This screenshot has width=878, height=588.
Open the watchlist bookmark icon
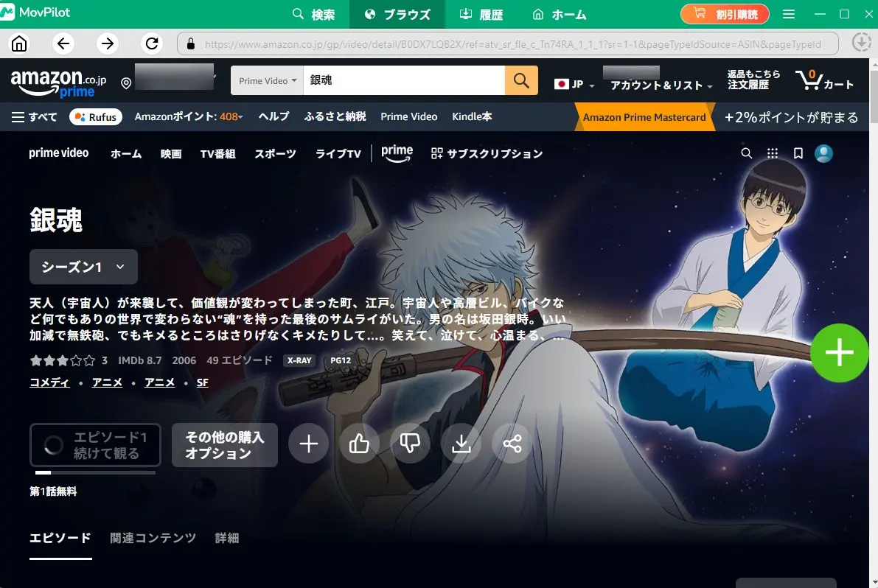(798, 153)
